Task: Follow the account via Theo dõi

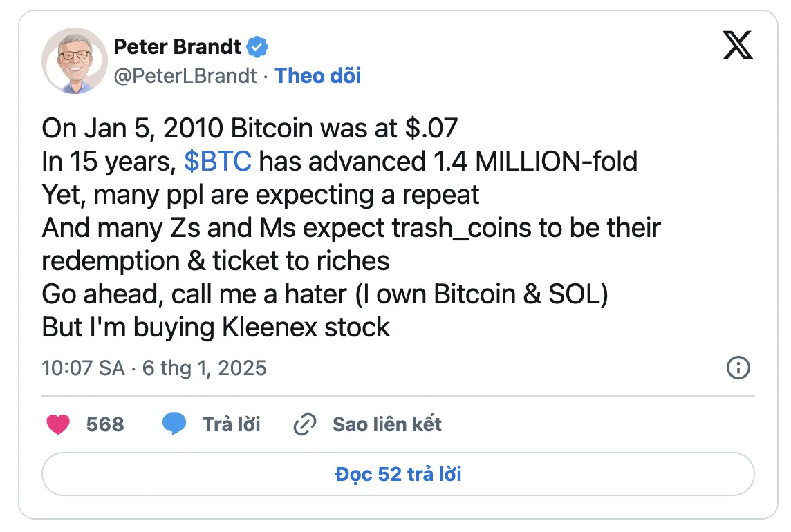Action: 318,76
